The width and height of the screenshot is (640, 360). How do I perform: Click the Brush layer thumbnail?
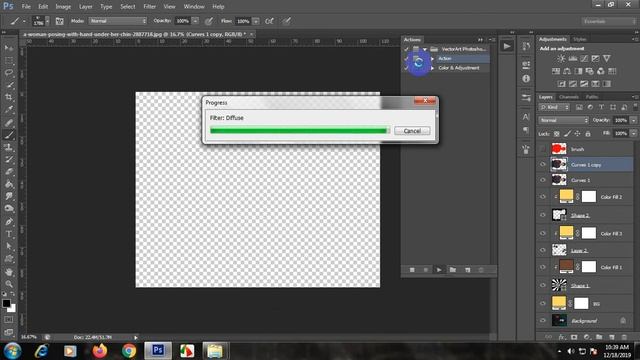click(559, 149)
